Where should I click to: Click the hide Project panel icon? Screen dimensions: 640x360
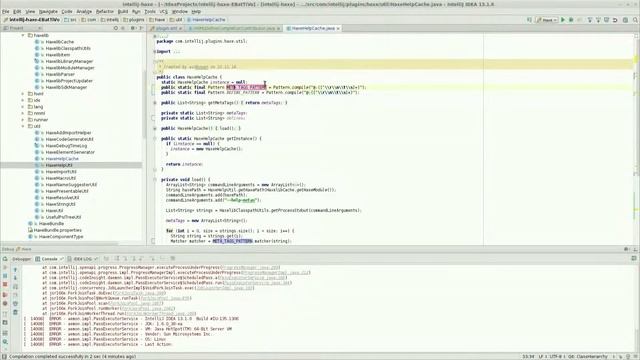tap(141, 28)
